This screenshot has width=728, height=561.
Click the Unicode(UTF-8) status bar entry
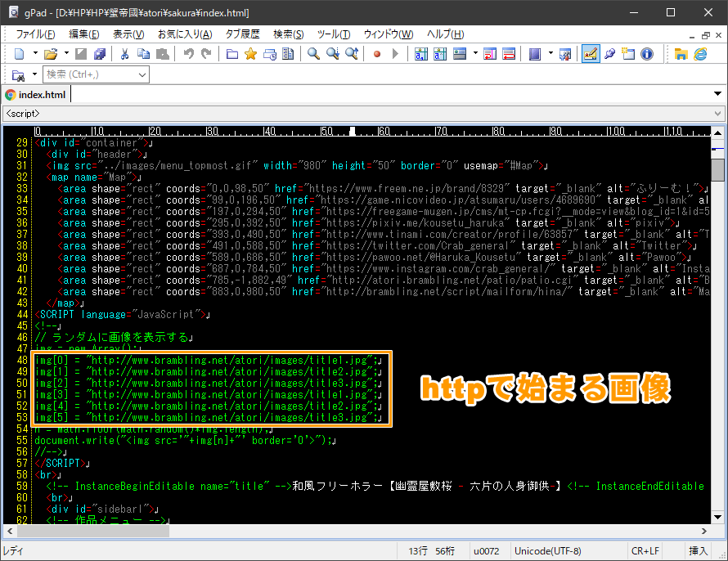point(547,551)
